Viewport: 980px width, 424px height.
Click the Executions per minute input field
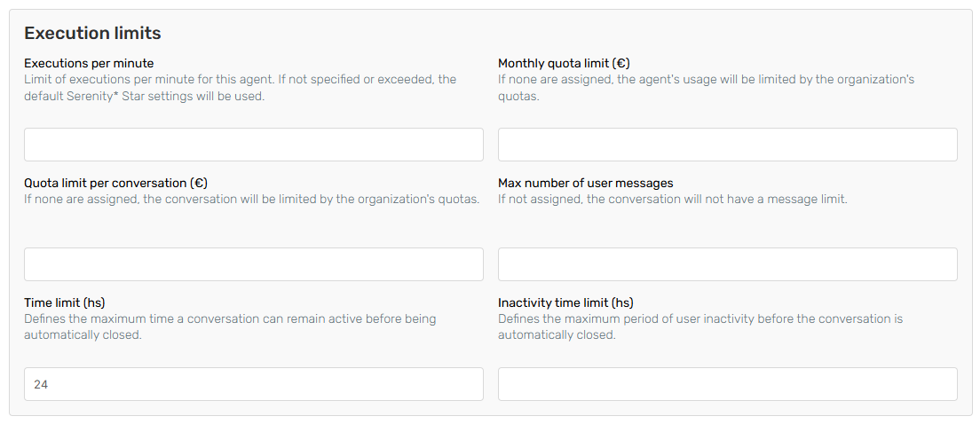click(x=253, y=145)
